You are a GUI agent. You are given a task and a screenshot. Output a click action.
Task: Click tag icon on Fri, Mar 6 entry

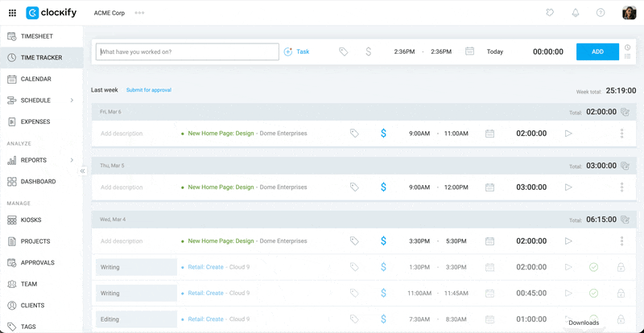coord(353,134)
